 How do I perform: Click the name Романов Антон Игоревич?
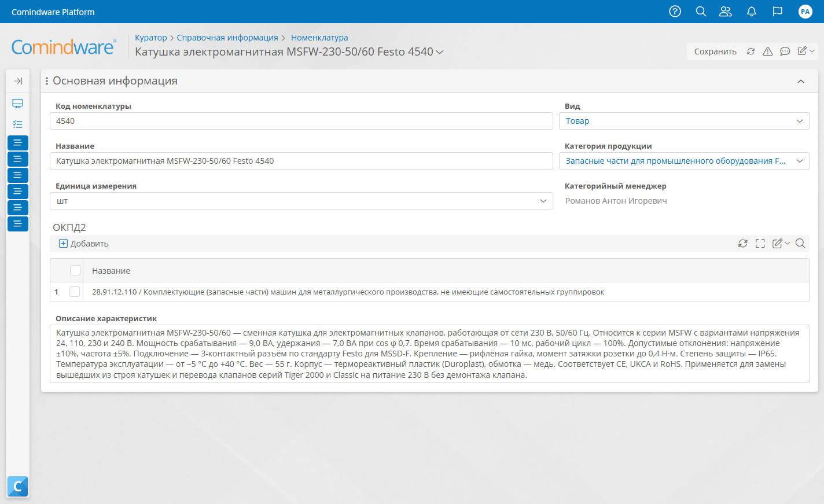pos(616,201)
